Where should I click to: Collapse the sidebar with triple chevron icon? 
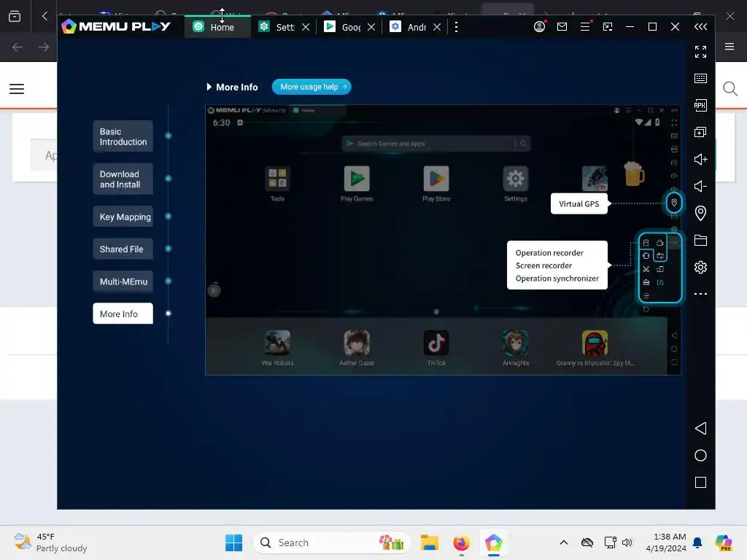(700, 27)
